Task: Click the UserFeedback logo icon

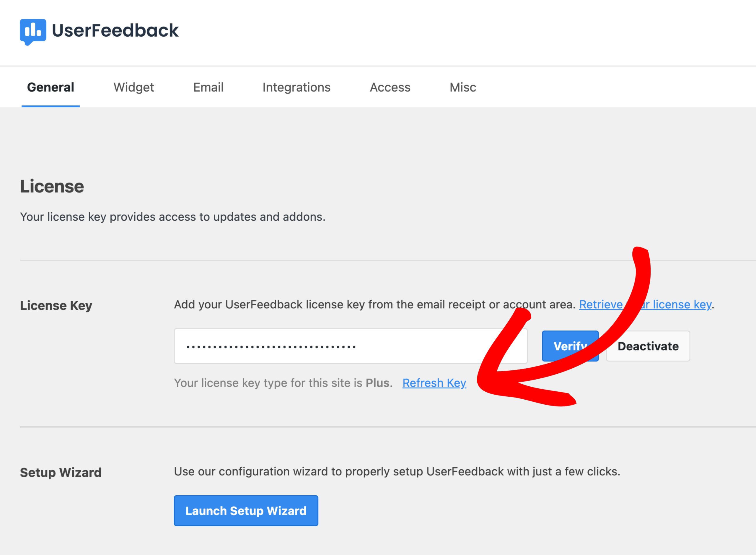Action: 33,32
